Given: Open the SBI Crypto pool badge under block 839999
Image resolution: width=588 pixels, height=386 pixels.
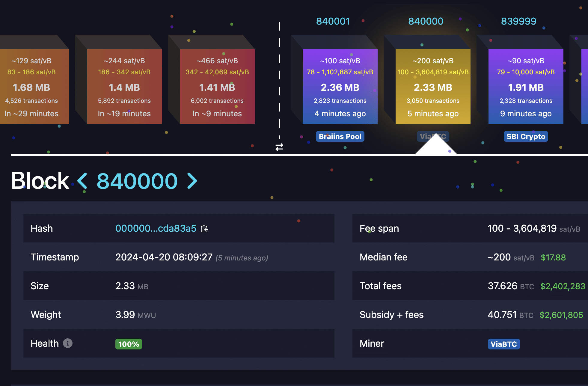Looking at the screenshot, I should point(526,136).
